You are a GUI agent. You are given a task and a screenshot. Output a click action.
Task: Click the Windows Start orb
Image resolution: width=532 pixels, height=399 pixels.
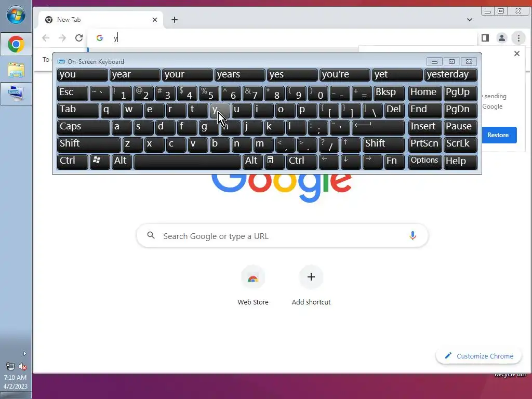[16, 15]
